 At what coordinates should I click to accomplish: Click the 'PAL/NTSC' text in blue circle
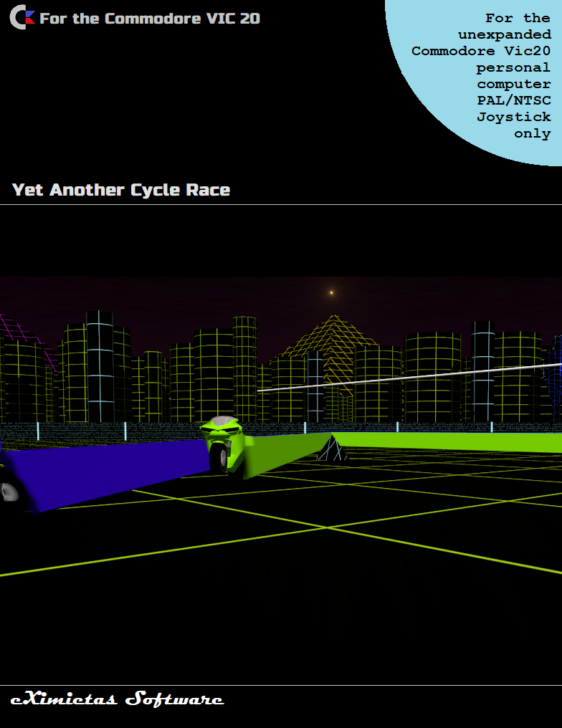coord(514,100)
